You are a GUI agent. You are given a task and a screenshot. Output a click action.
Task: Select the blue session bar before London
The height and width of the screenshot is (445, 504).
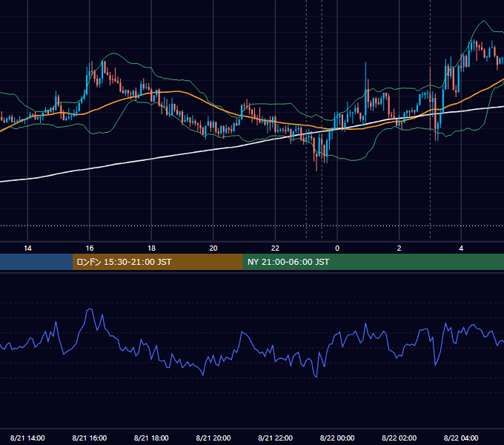(36, 262)
